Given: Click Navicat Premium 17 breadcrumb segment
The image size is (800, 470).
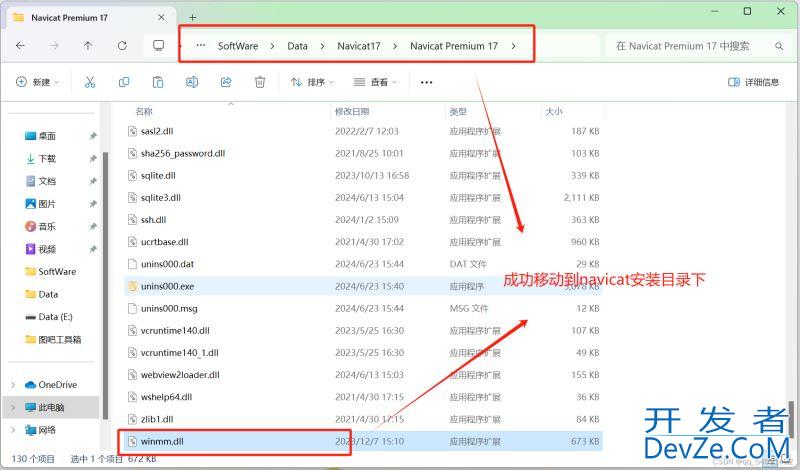Looking at the screenshot, I should coord(454,46).
